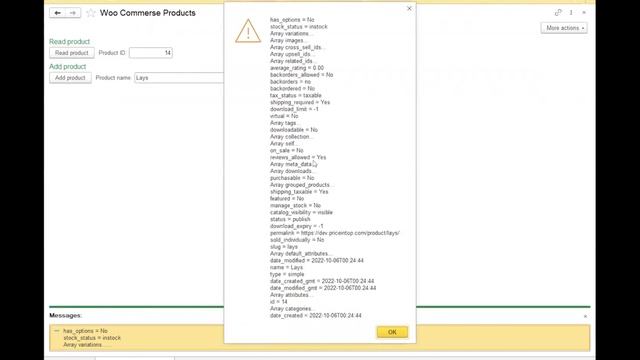Screen dimensions: 640x360
Task: Click the 'date_created_gmt' line in dialog
Action: 322,281
